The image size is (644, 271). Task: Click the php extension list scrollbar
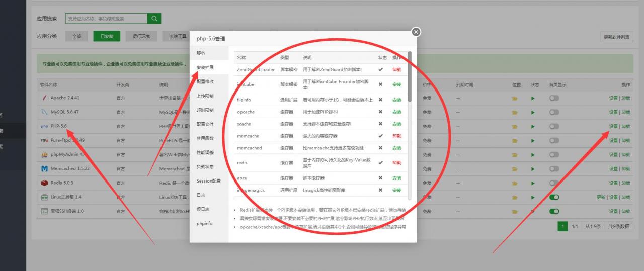(x=410, y=76)
